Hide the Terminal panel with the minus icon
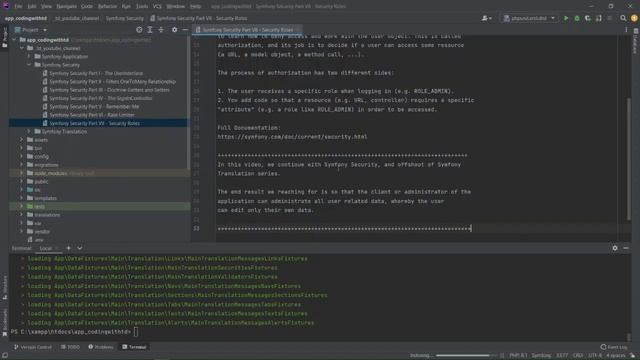The image size is (640, 360). 626,248
